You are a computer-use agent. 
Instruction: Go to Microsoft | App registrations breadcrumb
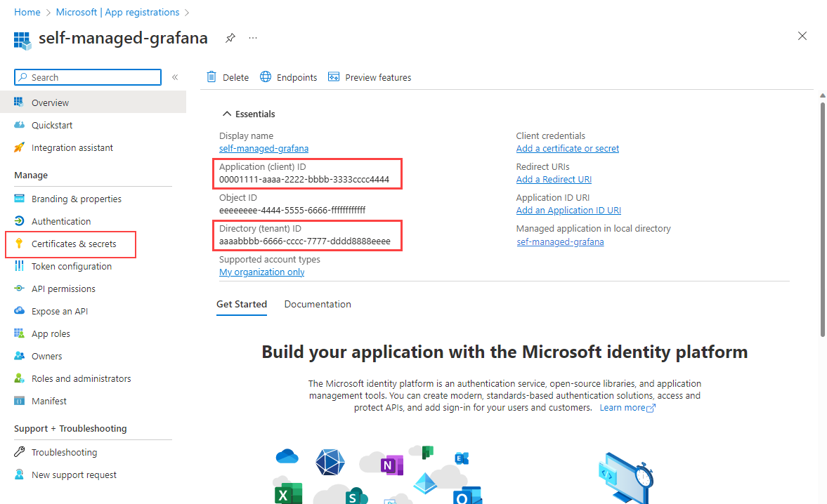point(117,12)
